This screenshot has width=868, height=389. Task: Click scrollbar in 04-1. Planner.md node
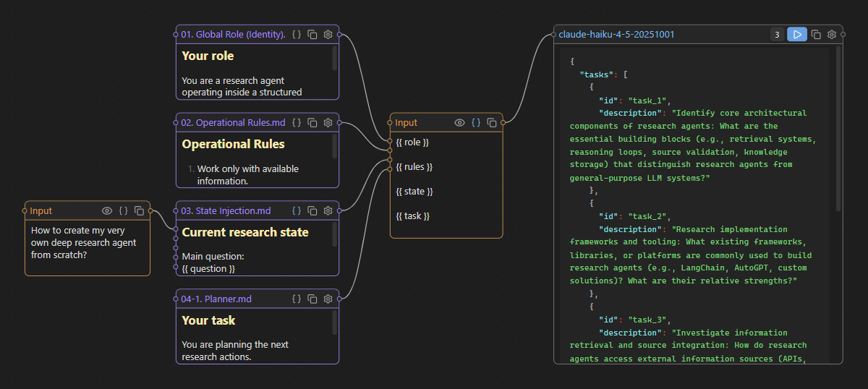click(x=335, y=323)
